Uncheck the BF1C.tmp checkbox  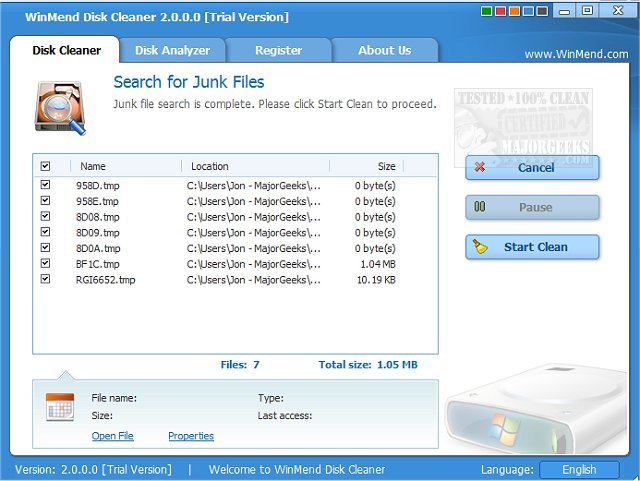pyautogui.click(x=45, y=263)
